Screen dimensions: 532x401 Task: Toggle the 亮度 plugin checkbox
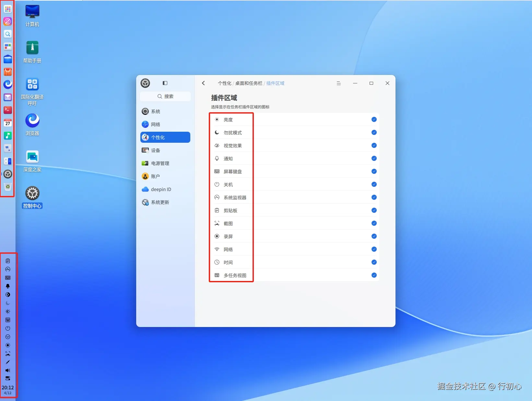click(374, 119)
